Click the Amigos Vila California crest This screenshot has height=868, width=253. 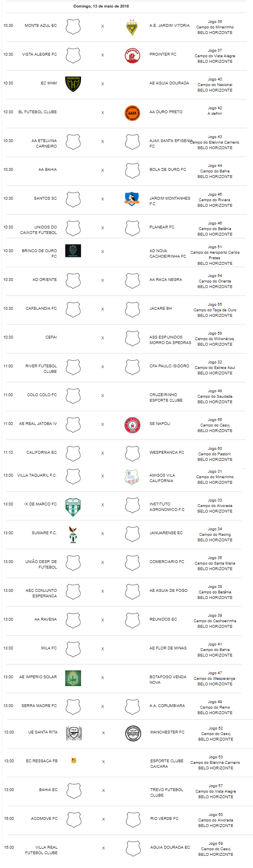pyautogui.click(x=132, y=477)
